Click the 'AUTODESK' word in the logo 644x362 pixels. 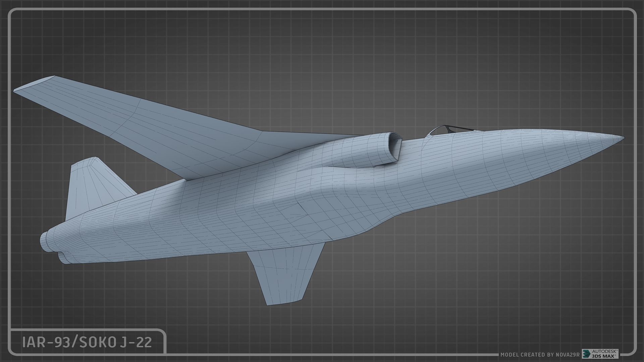(605, 351)
